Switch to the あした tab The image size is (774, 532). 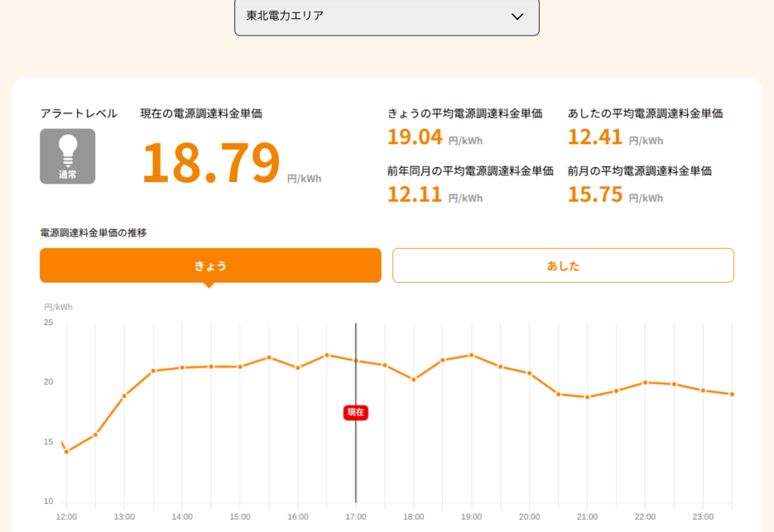coord(562,265)
